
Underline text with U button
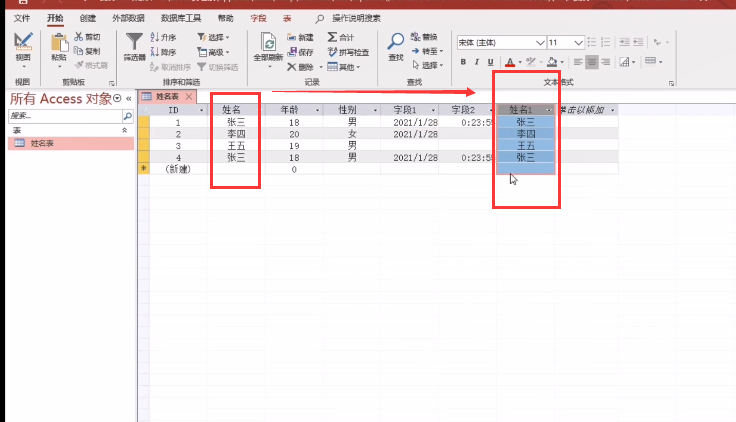click(x=491, y=61)
